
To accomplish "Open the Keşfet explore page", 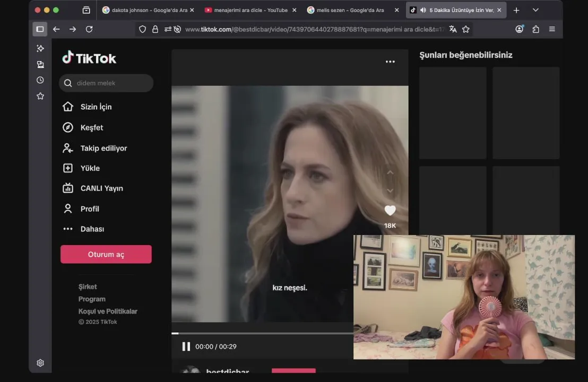I will (83, 127).
